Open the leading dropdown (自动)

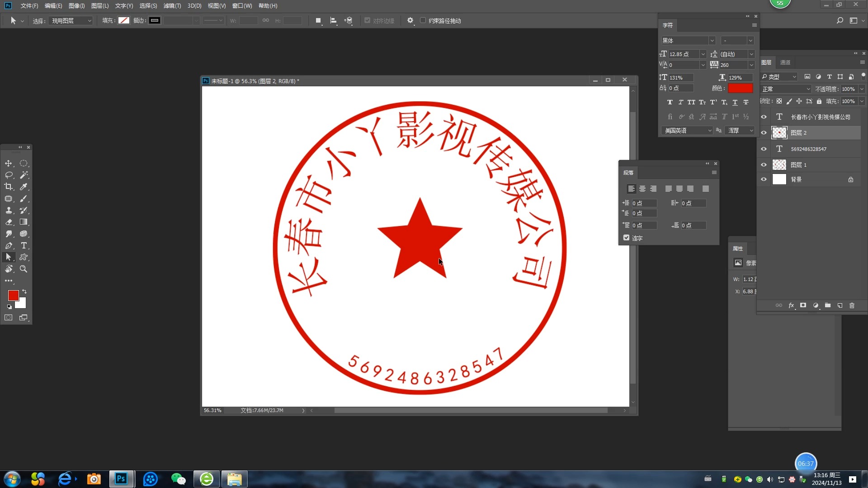(x=751, y=54)
